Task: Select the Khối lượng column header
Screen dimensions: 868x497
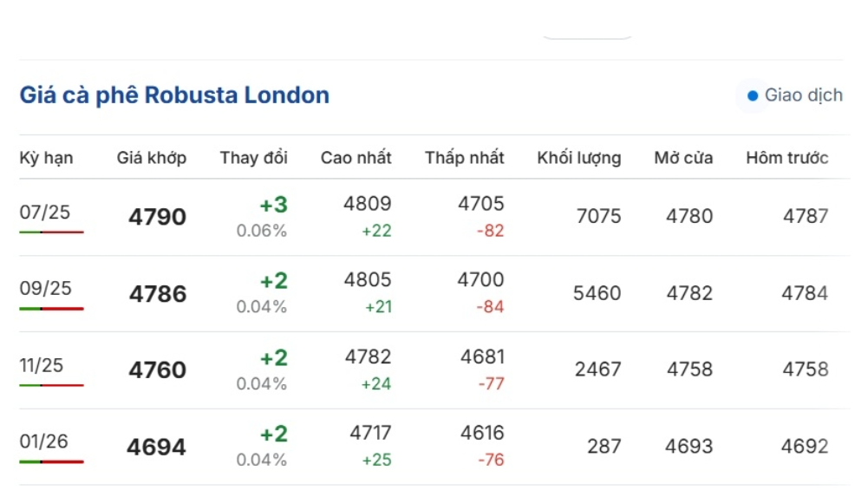Action: click(x=579, y=158)
